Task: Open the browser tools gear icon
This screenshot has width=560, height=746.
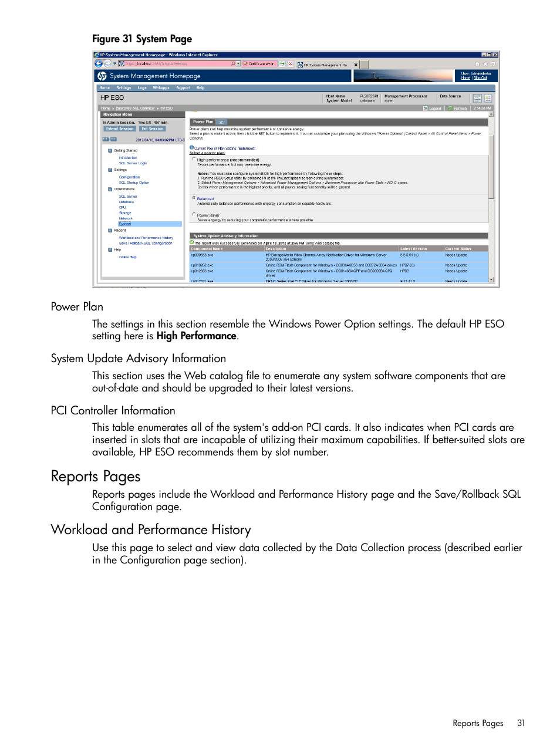Action: [x=494, y=64]
